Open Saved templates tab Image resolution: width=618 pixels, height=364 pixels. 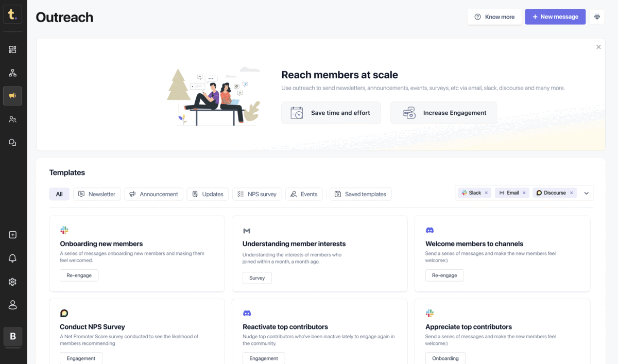pos(360,194)
